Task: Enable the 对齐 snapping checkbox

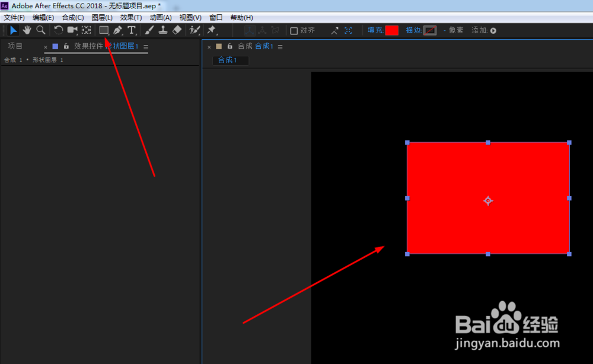Action: pyautogui.click(x=294, y=31)
